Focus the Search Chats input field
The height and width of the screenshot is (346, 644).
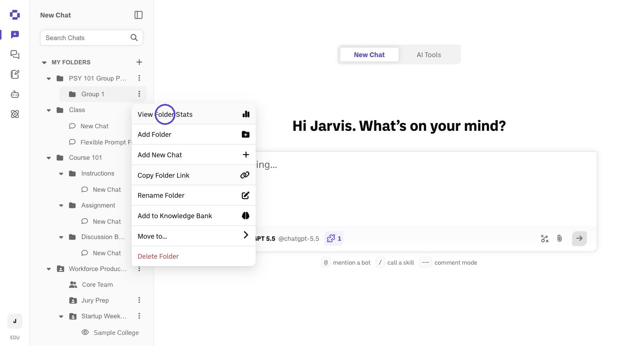[92, 37]
